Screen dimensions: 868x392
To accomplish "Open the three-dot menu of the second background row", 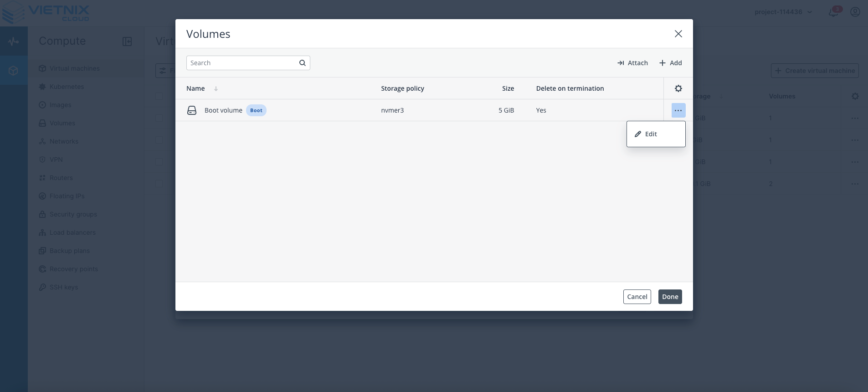I will 855,140.
